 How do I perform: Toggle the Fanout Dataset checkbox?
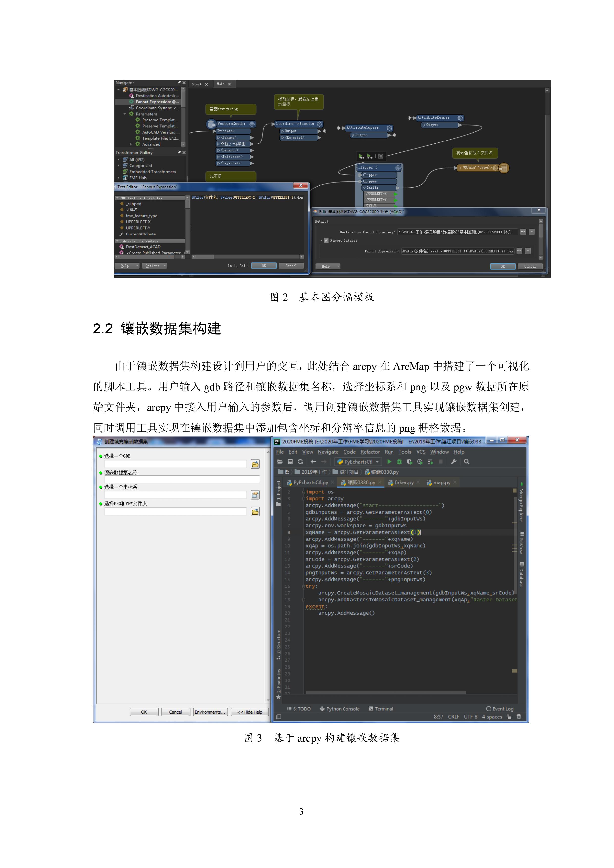tap(326, 240)
